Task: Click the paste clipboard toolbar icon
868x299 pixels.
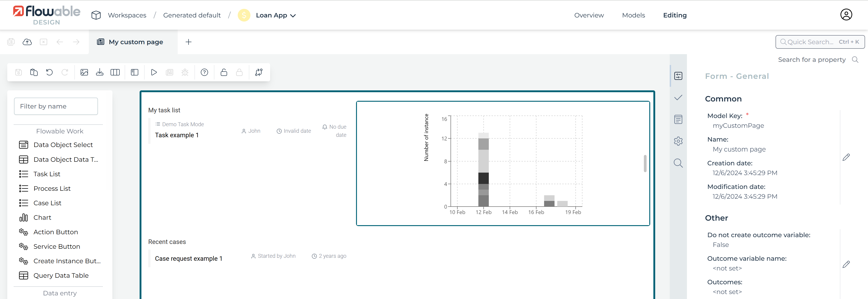Action: (34, 72)
